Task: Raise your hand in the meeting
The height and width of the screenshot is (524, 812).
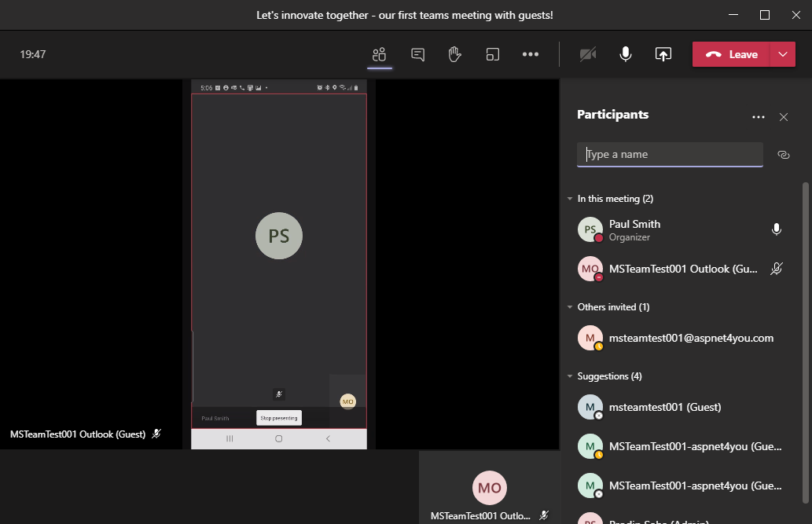Action: click(x=454, y=54)
